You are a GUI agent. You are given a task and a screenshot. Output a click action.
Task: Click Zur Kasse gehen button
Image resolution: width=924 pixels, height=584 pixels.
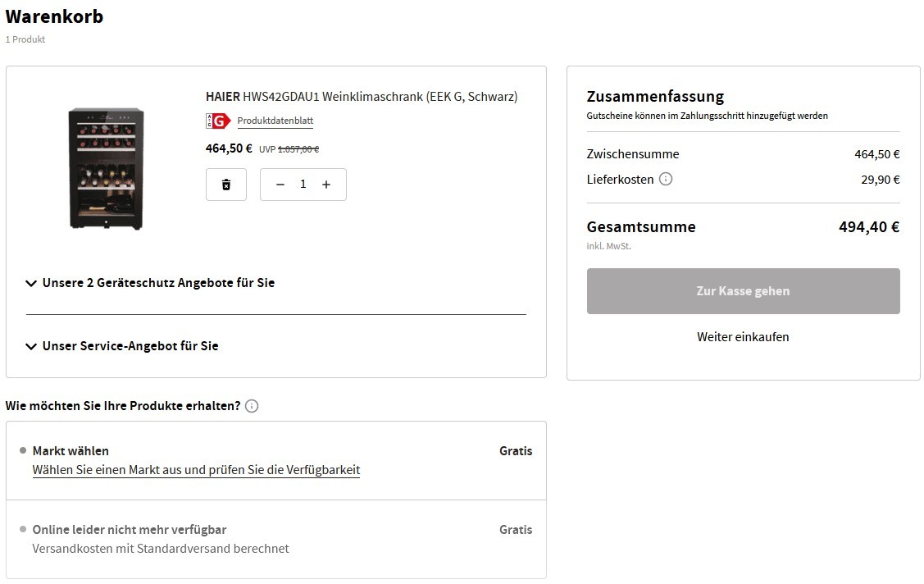(743, 291)
